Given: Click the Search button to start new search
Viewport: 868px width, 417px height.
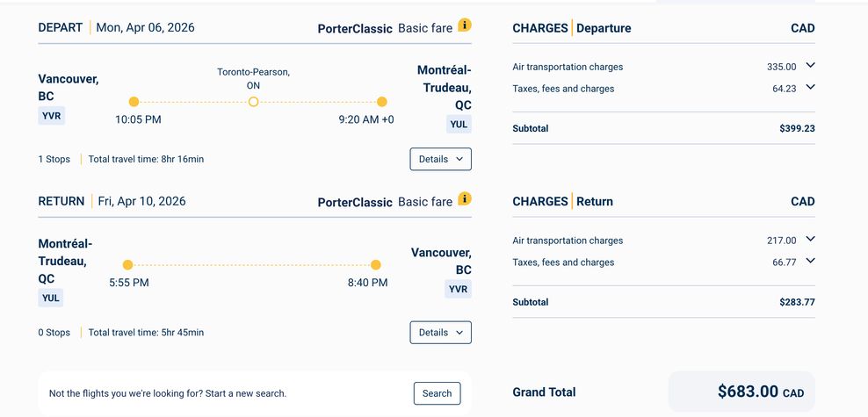Looking at the screenshot, I should coord(437,393).
